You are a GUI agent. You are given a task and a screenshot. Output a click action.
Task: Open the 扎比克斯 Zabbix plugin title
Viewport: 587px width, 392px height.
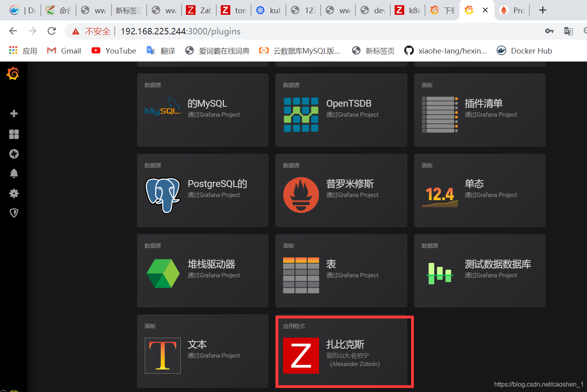tap(345, 344)
